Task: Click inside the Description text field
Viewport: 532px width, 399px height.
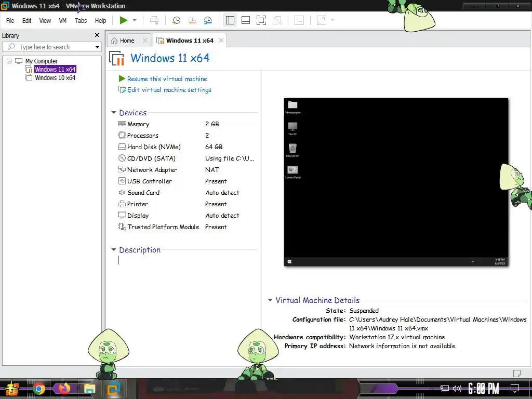Action: point(187,260)
